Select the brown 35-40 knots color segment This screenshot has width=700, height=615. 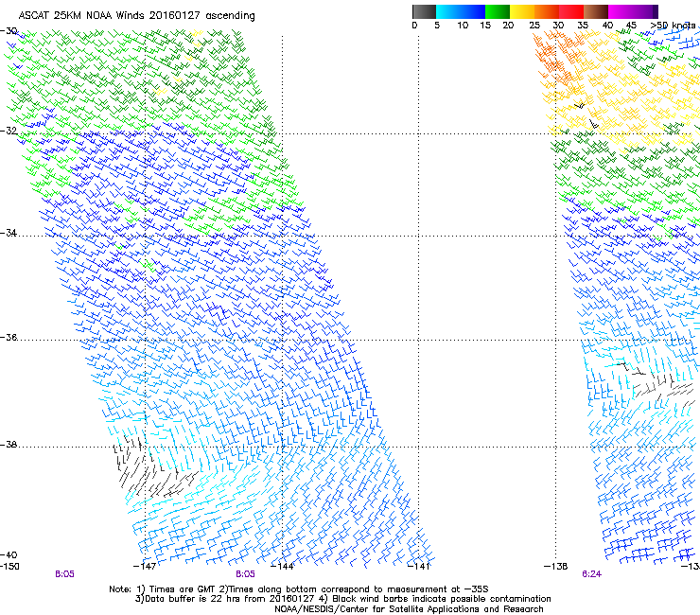(x=596, y=11)
